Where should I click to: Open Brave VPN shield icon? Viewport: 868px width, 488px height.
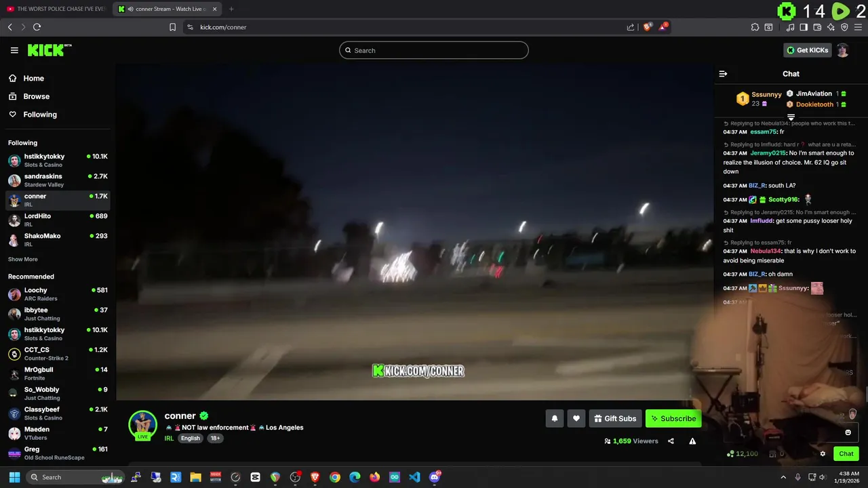click(x=844, y=27)
